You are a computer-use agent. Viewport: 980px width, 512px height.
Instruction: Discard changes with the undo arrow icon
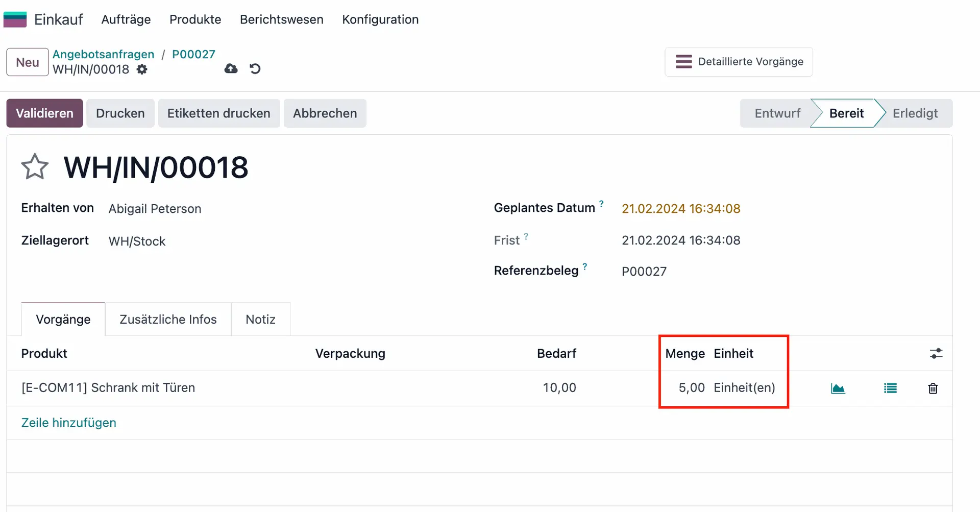[x=255, y=69]
